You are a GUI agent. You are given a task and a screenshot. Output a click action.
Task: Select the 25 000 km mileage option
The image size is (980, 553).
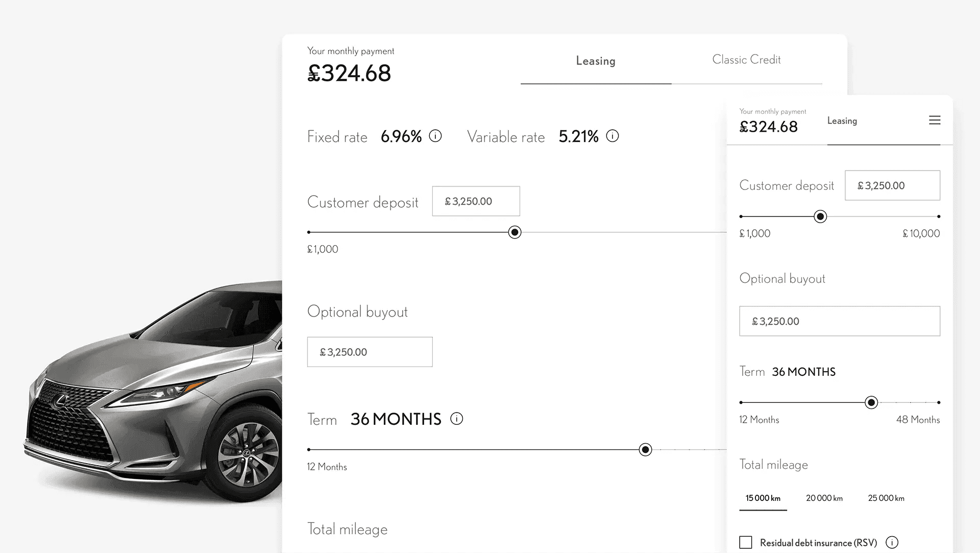tap(886, 498)
